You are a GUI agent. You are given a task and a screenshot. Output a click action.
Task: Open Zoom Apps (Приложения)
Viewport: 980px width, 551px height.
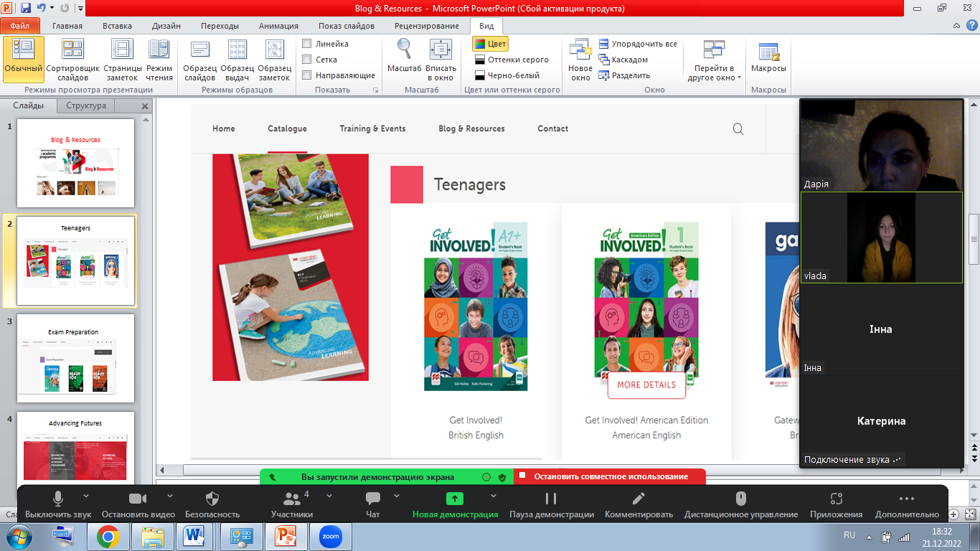pos(836,506)
